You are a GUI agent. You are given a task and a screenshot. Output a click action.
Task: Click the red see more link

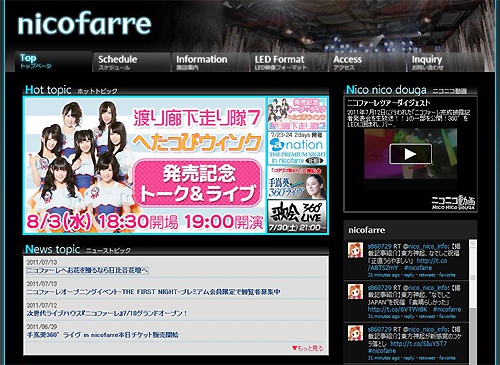pos(307,348)
